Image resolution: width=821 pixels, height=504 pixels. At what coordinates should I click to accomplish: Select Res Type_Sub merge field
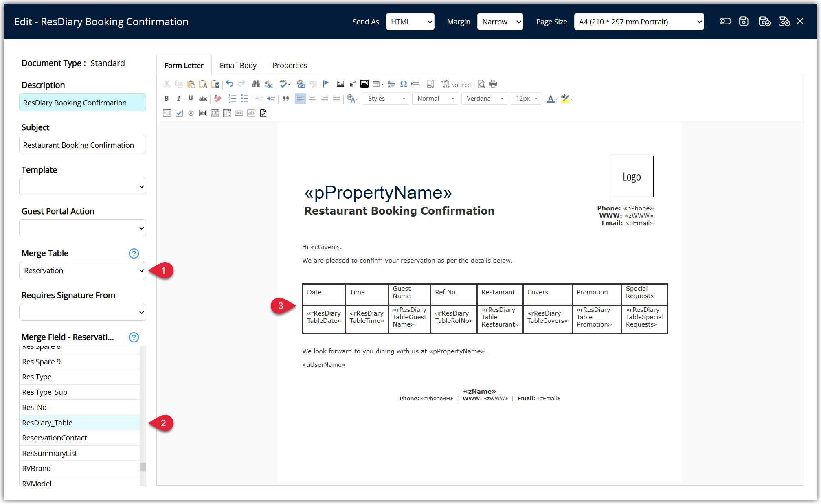click(x=79, y=392)
